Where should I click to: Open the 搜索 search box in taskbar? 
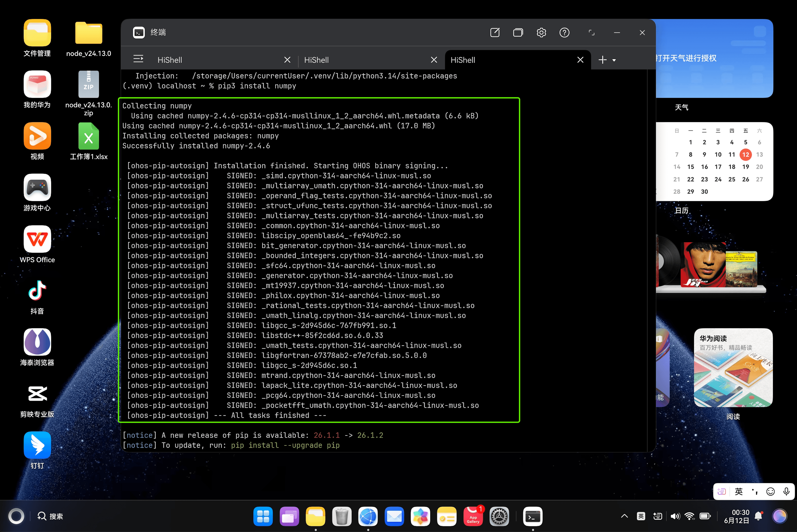coord(50,516)
